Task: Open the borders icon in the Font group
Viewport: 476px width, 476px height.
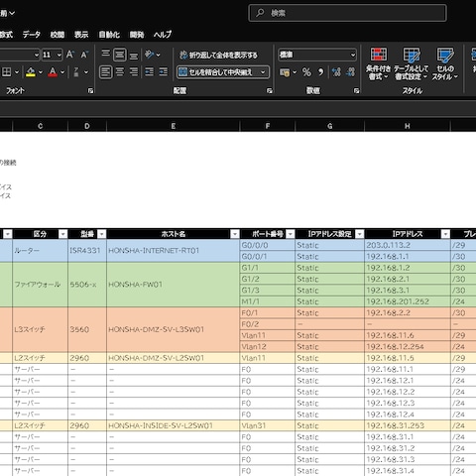Action: [x=7, y=72]
